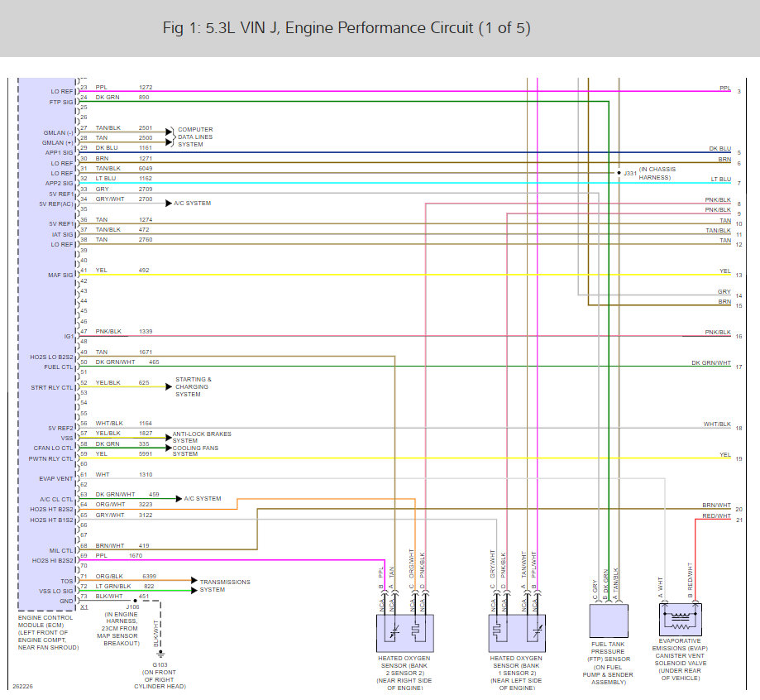This screenshot has width=760, height=700.
Task: Click the circuit number '5991'
Action: 146,453
